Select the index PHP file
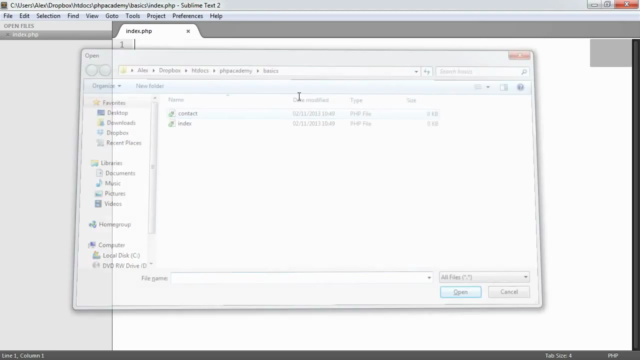The width and height of the screenshot is (640, 360). (303, 123)
